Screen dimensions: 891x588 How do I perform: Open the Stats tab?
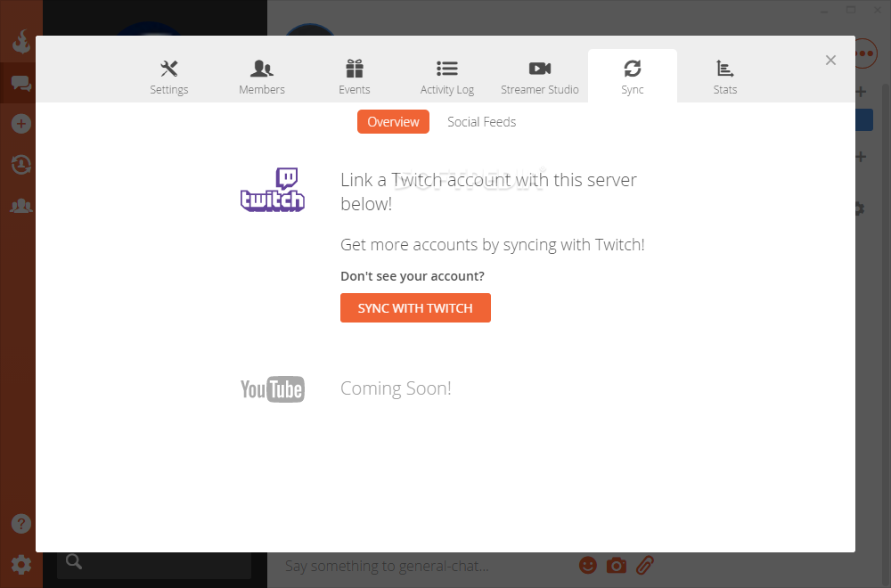click(x=724, y=77)
